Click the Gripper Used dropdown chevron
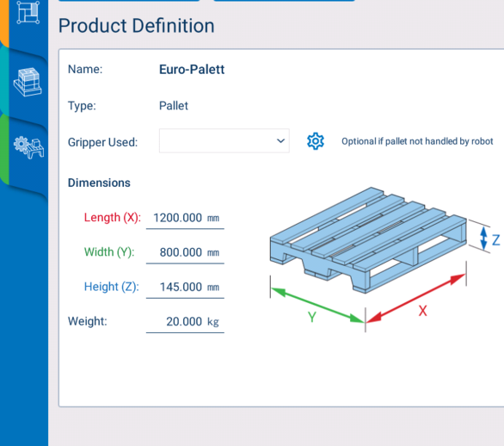 click(280, 141)
